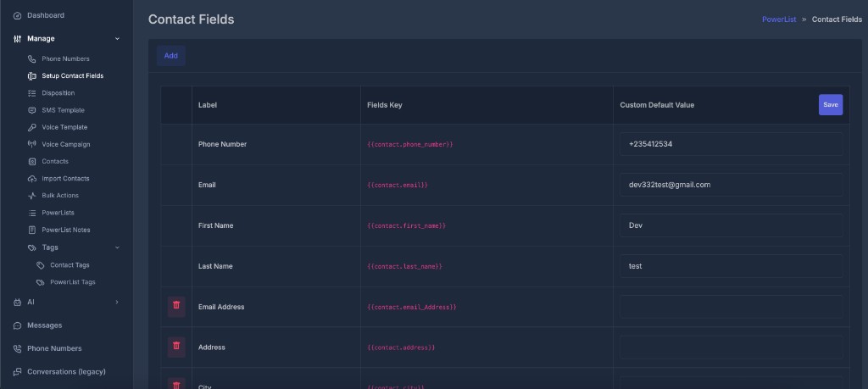Click the Contact Fields breadcrumb text
This screenshot has width=868, height=389.
(x=837, y=19)
